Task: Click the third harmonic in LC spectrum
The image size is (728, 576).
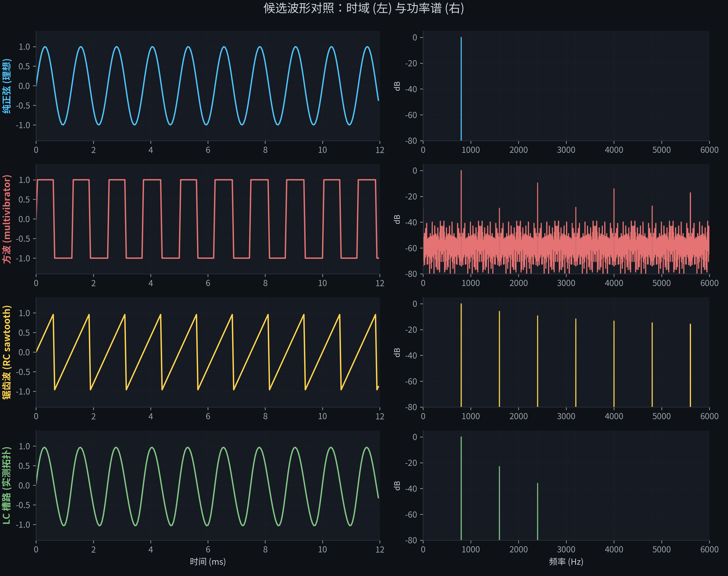Action: (x=538, y=506)
